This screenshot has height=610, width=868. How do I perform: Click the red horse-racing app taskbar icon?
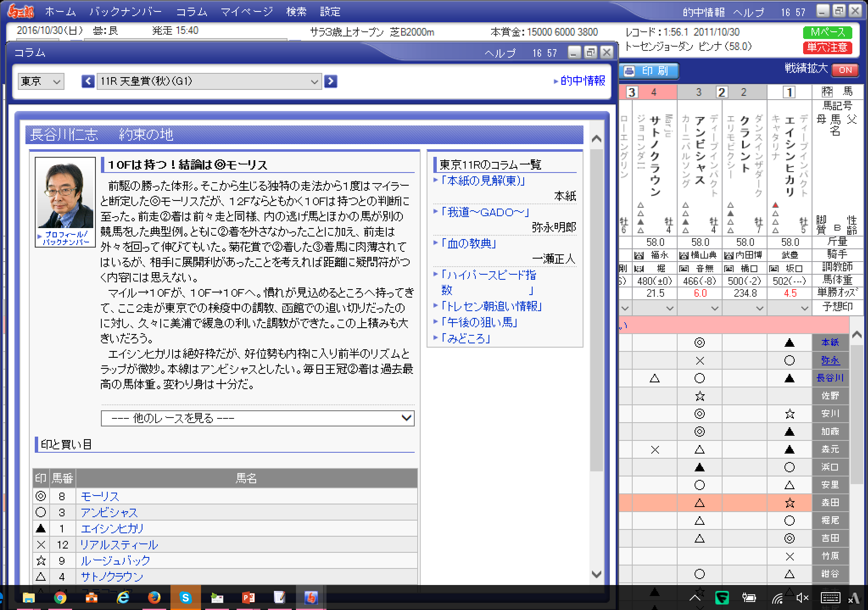(311, 598)
